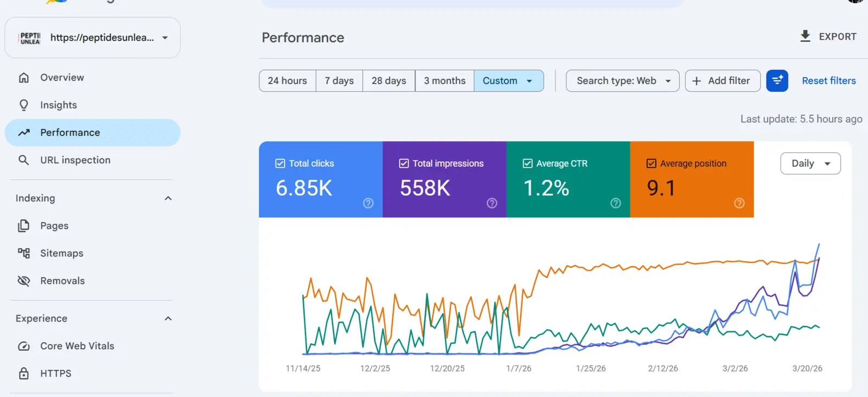Click the blue filter sparkle icon button
This screenshot has width=868, height=397.
777,81
